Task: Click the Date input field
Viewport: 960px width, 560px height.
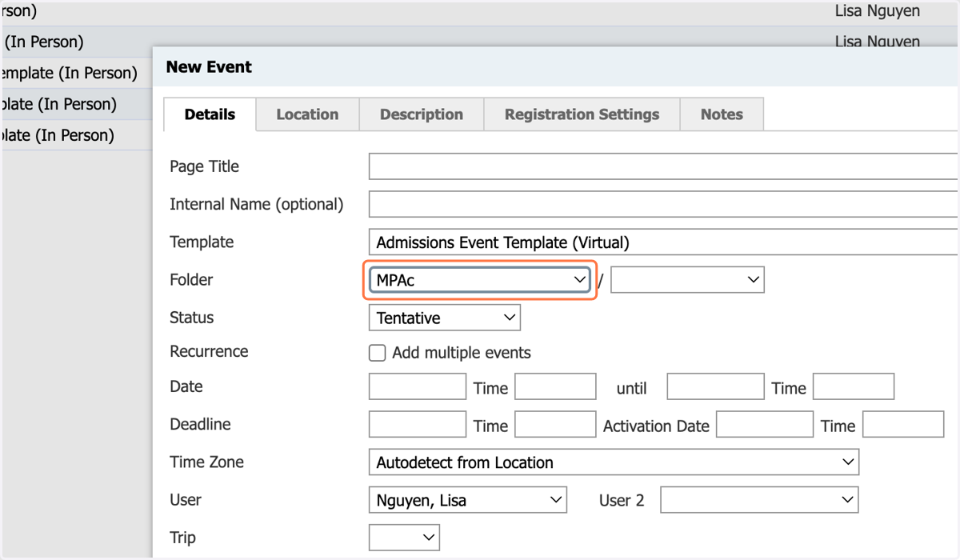Action: [417, 386]
